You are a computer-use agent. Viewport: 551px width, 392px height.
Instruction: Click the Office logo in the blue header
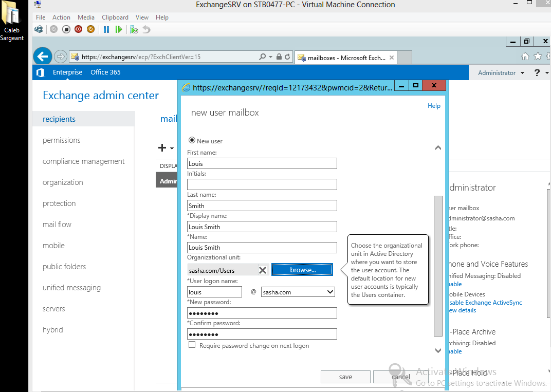pos(41,72)
